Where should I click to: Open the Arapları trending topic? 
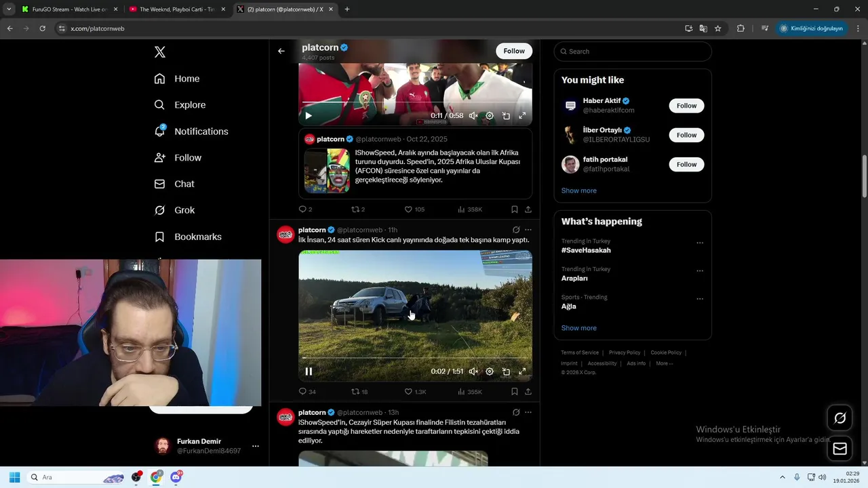point(574,279)
